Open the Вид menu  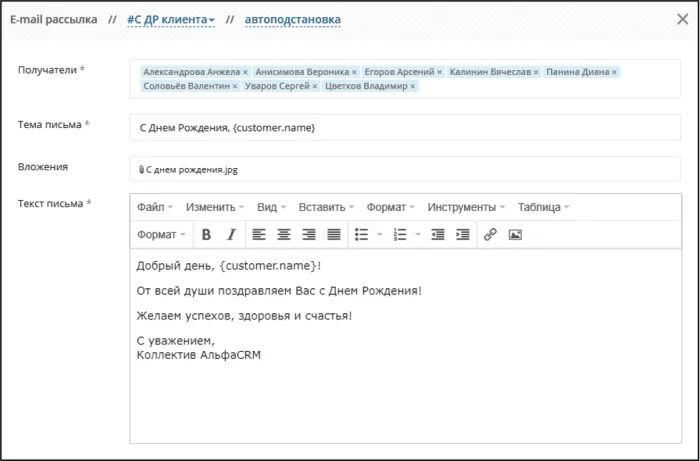[x=271, y=207]
